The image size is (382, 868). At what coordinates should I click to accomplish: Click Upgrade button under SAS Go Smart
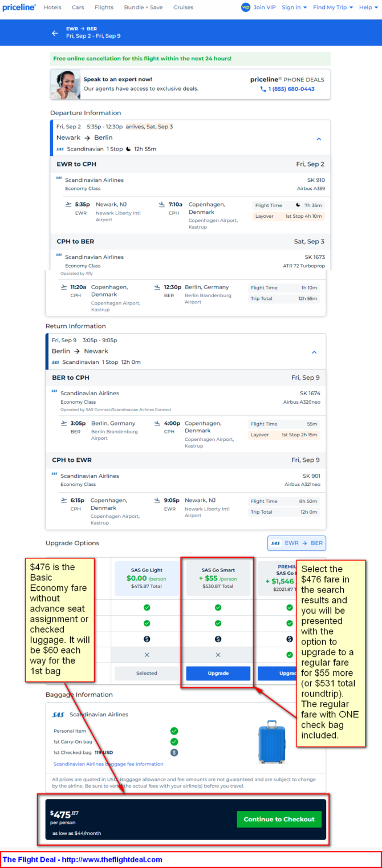tap(218, 673)
